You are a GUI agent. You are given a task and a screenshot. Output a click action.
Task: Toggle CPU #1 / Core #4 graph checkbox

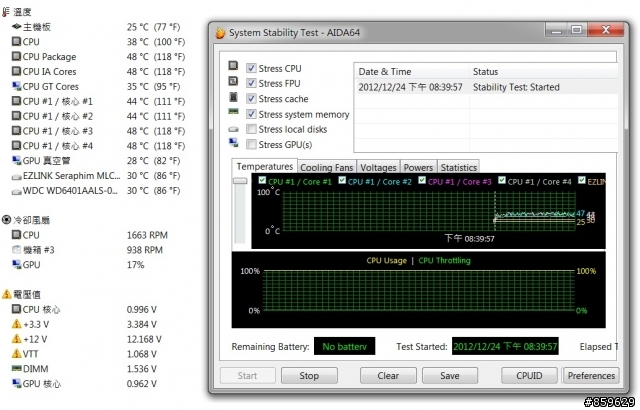pos(502,180)
